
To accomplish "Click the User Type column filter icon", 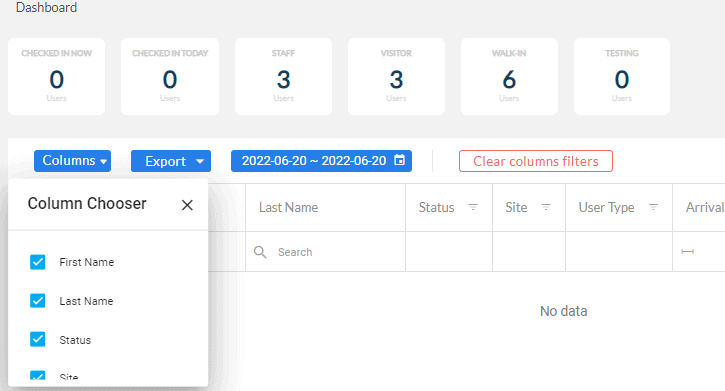I will point(653,208).
